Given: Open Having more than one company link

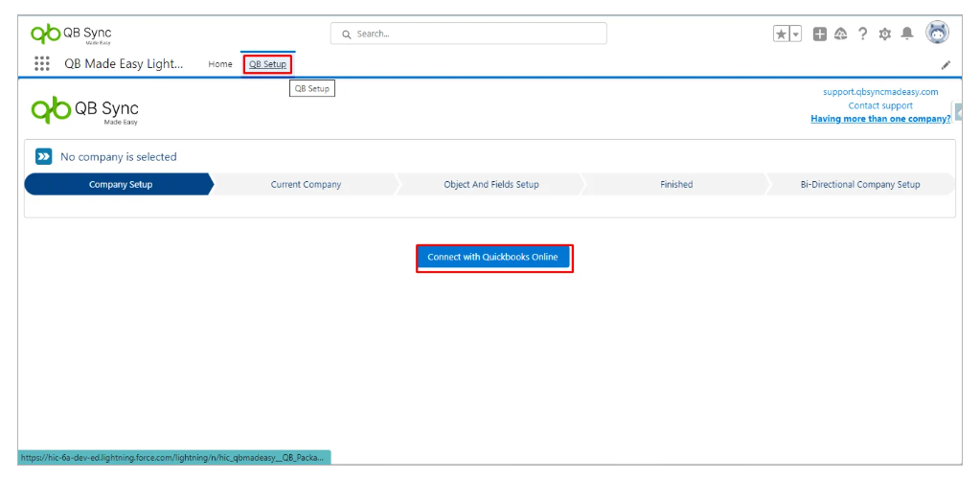Looking at the screenshot, I should [880, 119].
